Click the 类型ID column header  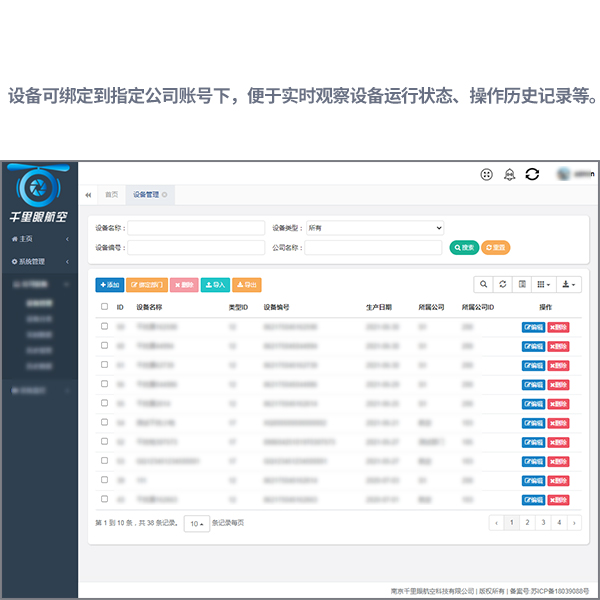[238, 307]
